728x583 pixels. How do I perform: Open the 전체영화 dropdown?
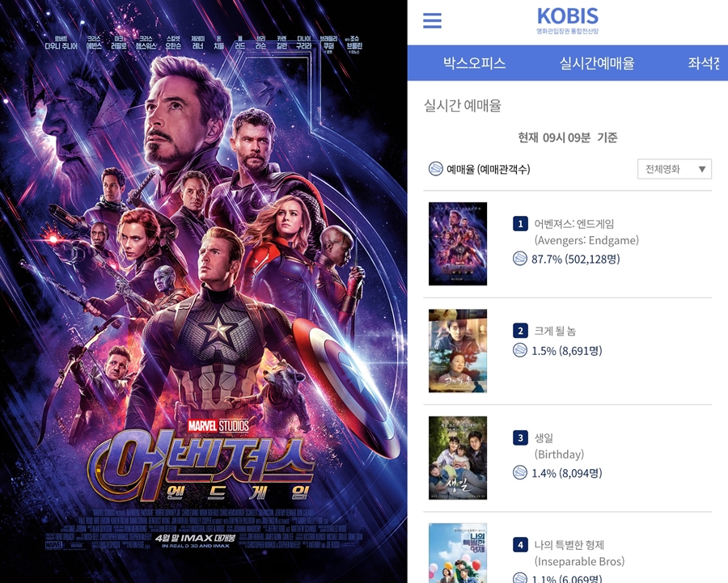click(674, 169)
